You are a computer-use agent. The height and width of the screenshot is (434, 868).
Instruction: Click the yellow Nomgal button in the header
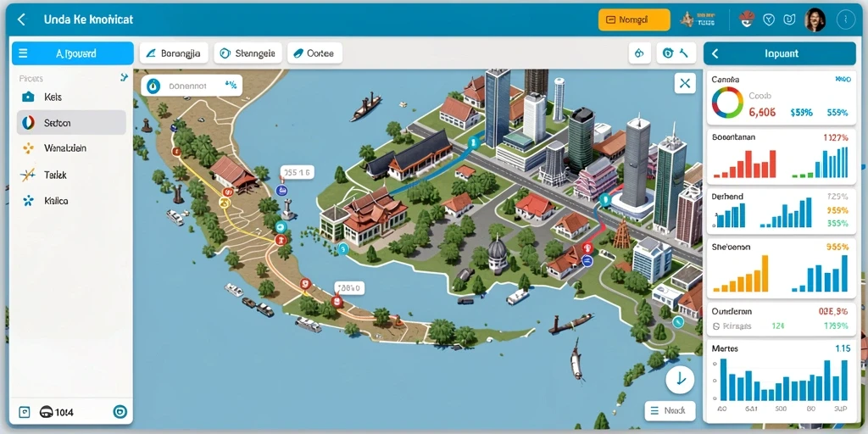634,20
